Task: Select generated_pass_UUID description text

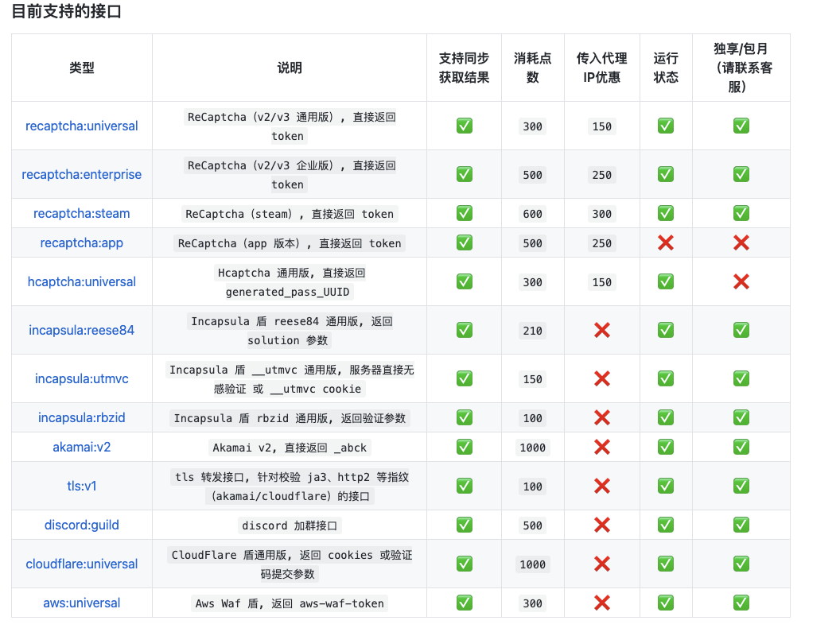Action: coord(288,292)
